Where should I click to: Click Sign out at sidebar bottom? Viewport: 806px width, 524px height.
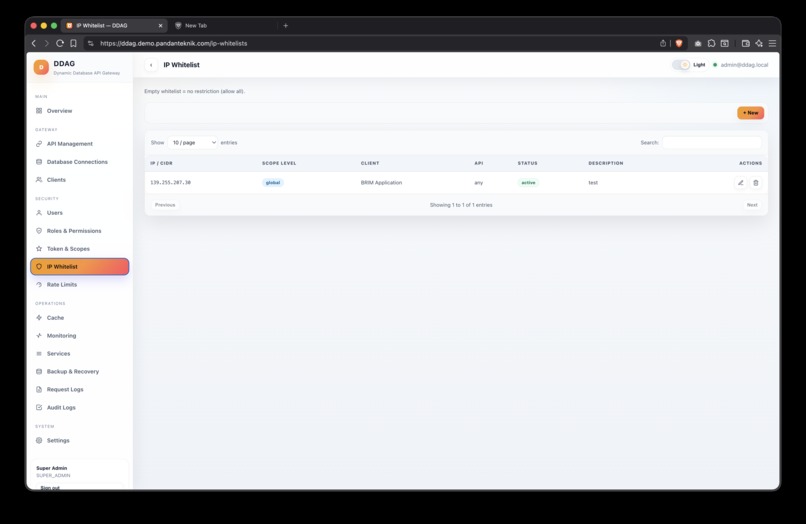[50, 487]
